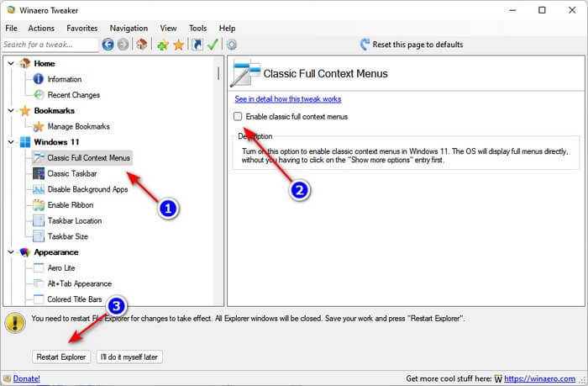Select Classic Taskbar in the tree
Screen dimensions: 588x386
pyautogui.click(x=72, y=173)
